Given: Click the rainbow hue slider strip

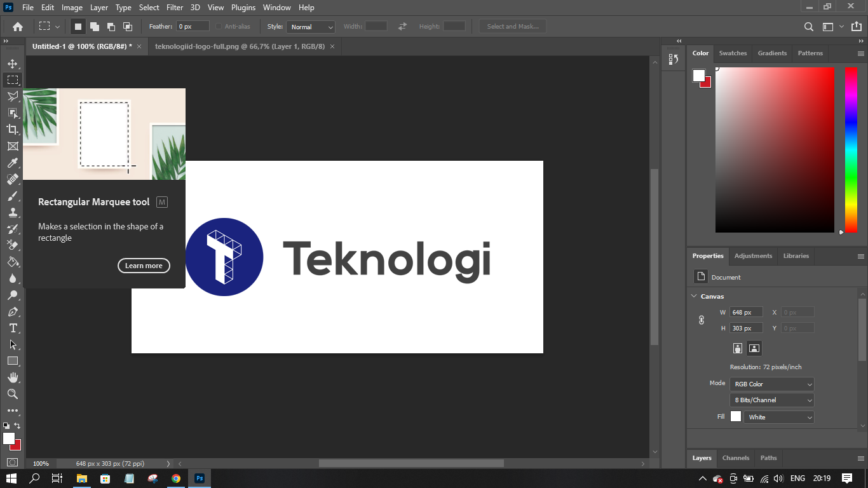Looking at the screenshot, I should tap(851, 149).
